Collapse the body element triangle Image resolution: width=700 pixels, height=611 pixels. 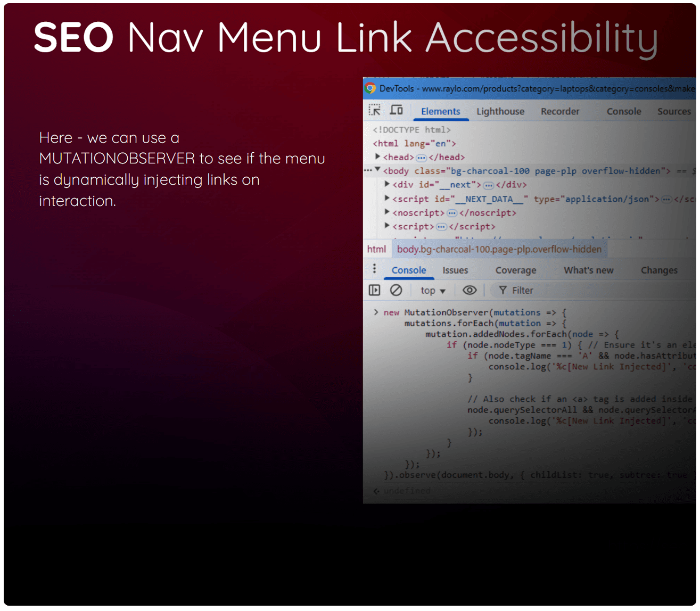click(377, 170)
